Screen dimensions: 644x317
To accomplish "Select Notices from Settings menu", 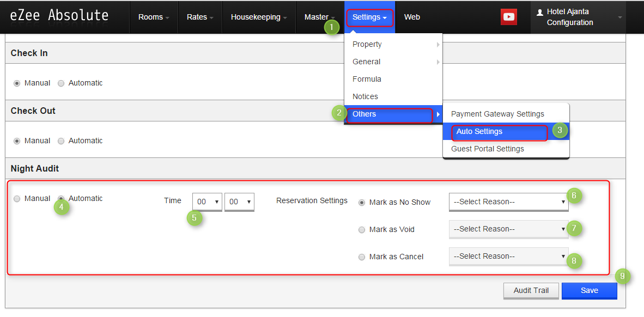I will (393, 96).
